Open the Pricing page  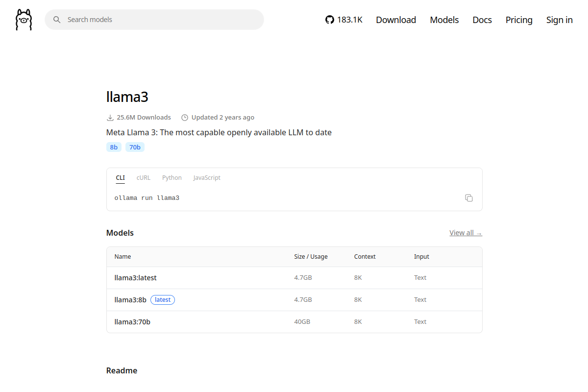[519, 20]
